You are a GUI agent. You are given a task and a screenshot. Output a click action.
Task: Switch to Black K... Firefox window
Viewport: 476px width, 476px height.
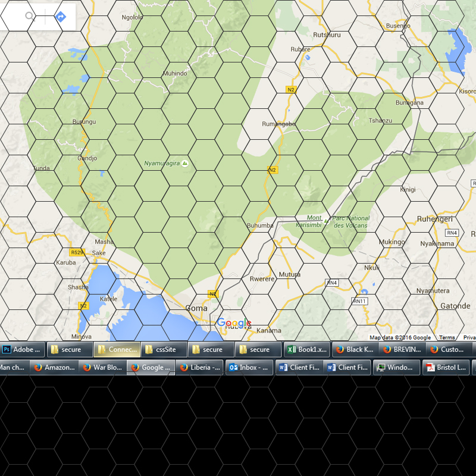pos(355,349)
